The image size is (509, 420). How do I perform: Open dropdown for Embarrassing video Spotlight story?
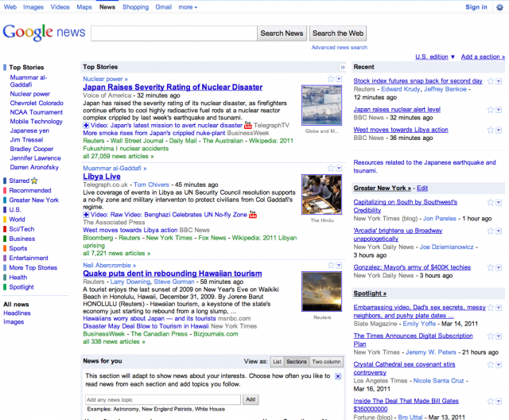499,307
